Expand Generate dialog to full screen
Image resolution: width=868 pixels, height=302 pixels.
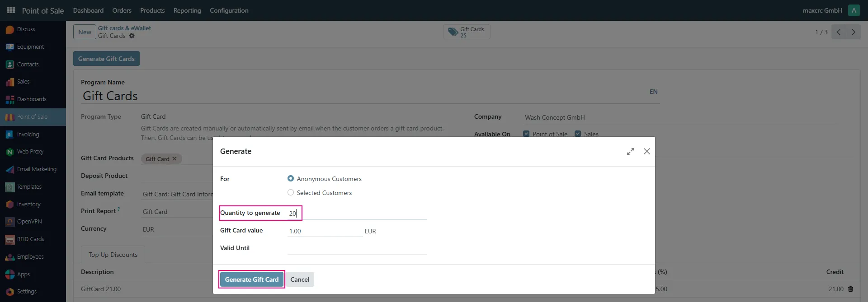tap(630, 152)
